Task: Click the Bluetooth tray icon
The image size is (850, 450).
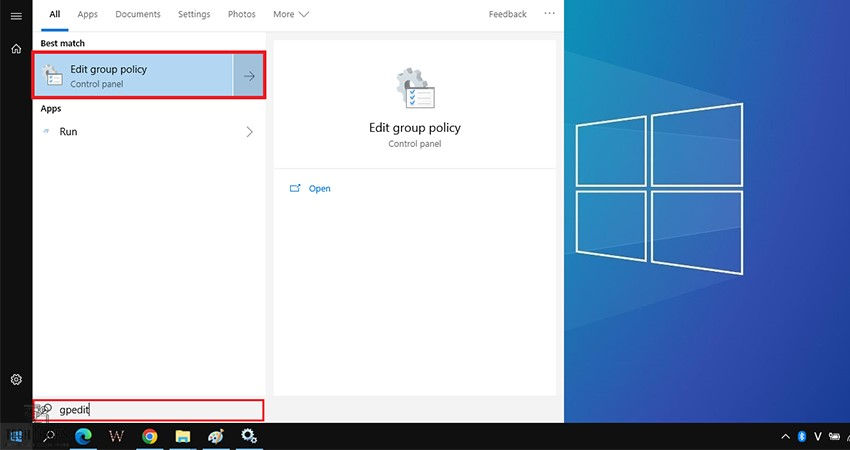Action: [802, 436]
